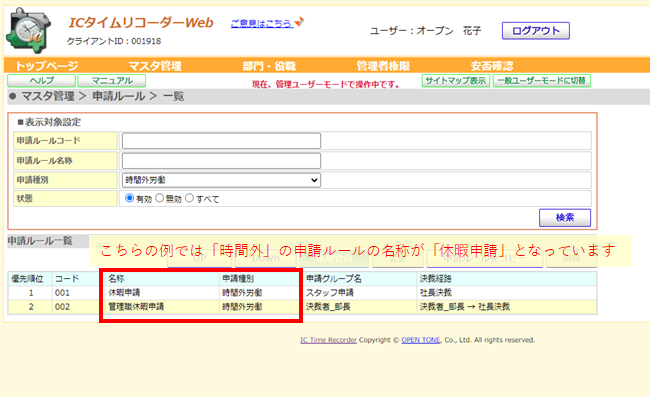Go to トップページ in the navigation bar
Image resolution: width=650 pixels, height=397 pixels.
pos(46,66)
